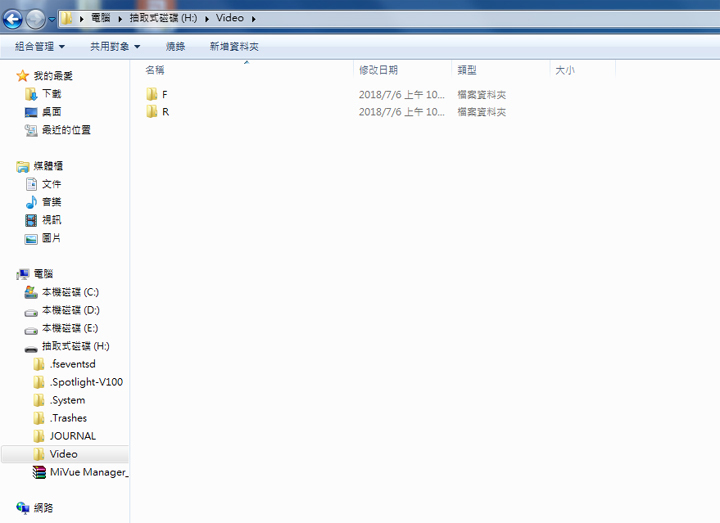The height and width of the screenshot is (523, 720).
Task: Sort by the 名稱 column header
Action: pos(155,70)
